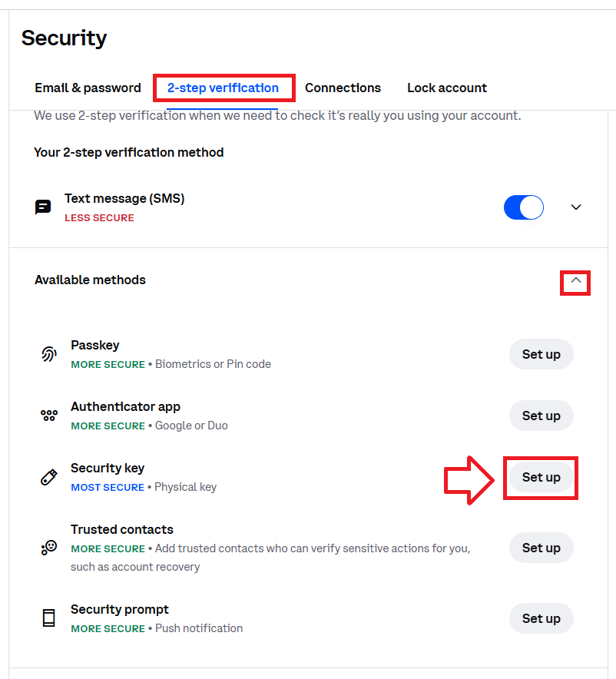616x679 pixels.
Task: Click the Text message SMS icon
Action: coord(44,207)
